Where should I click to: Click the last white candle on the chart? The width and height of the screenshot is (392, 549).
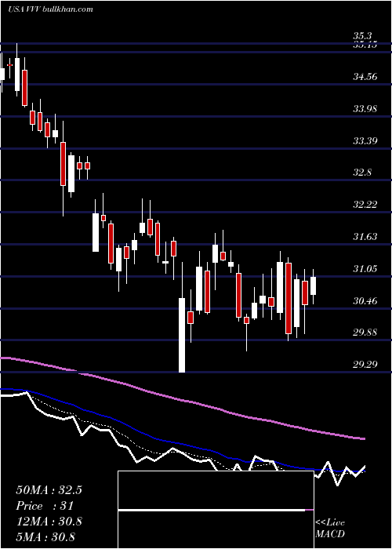(x=313, y=285)
